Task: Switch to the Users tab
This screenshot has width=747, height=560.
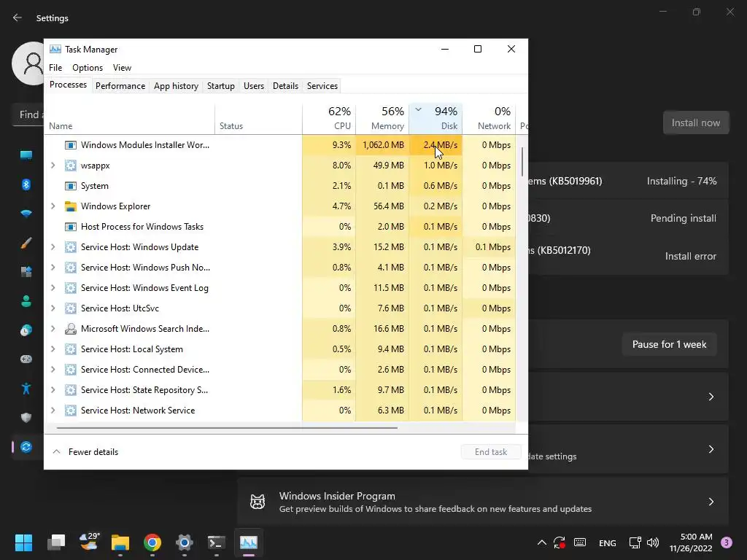Action: tap(253, 86)
